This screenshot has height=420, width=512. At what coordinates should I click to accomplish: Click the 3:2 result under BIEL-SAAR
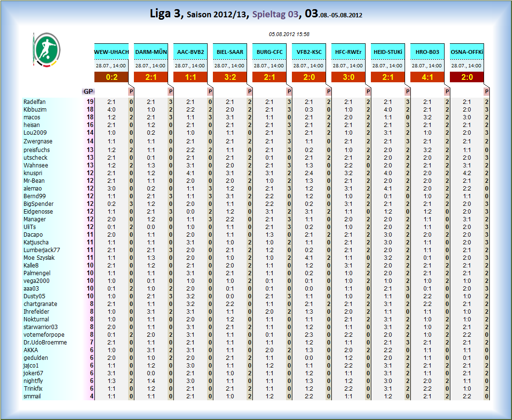tap(230, 77)
